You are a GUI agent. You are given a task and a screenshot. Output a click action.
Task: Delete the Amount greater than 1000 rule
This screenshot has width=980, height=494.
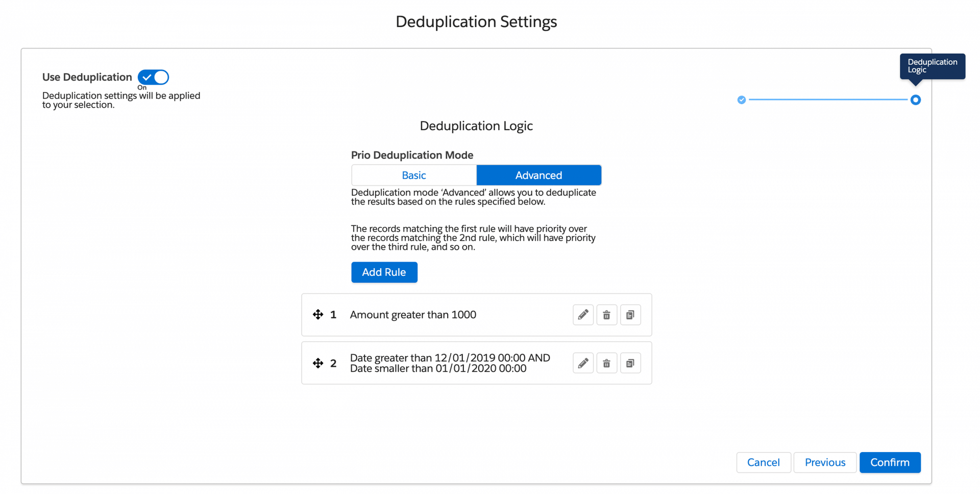(606, 315)
